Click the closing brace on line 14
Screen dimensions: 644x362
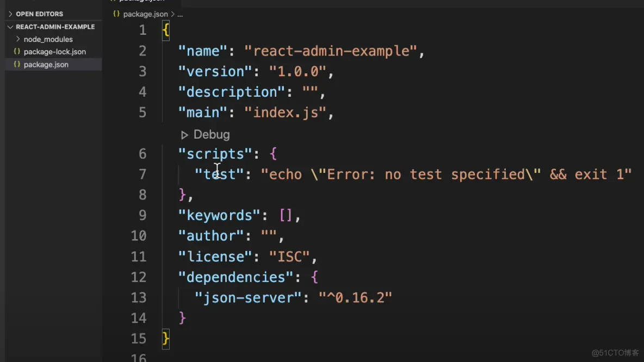click(182, 318)
